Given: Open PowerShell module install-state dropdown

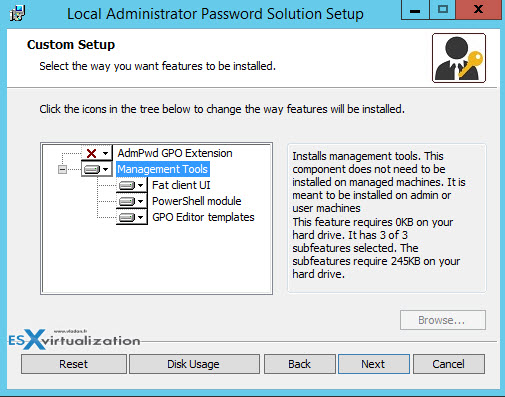Looking at the screenshot, I should pos(132,201).
